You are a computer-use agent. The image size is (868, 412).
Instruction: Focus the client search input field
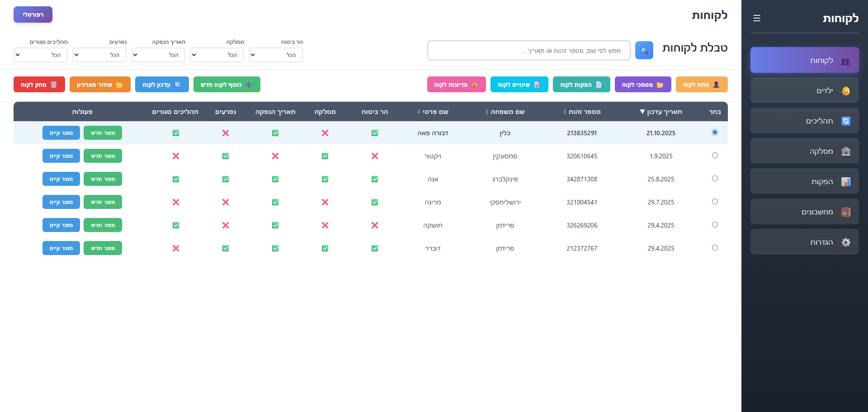click(529, 51)
